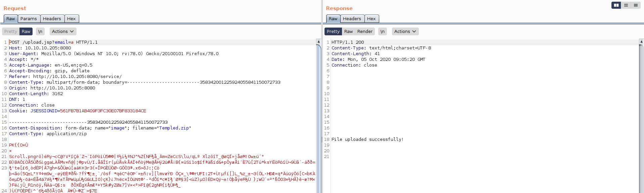Switch Request view to Pretty mode

click(11, 32)
